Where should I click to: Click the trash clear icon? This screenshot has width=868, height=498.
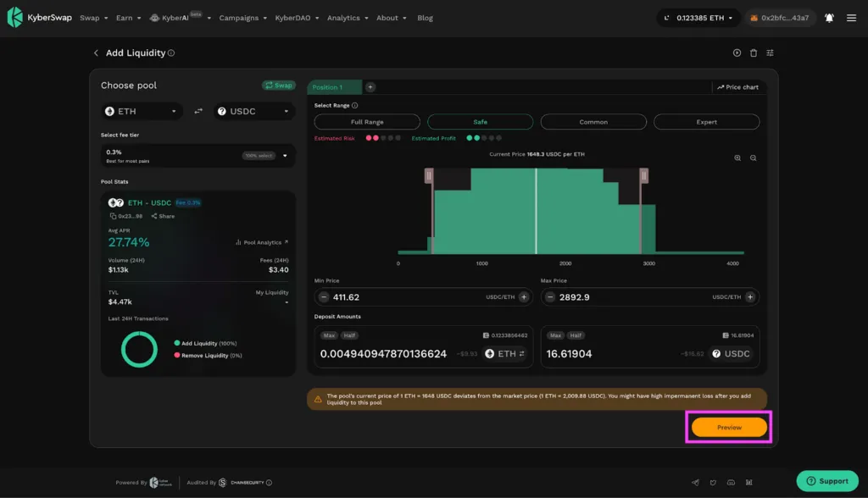coord(754,53)
